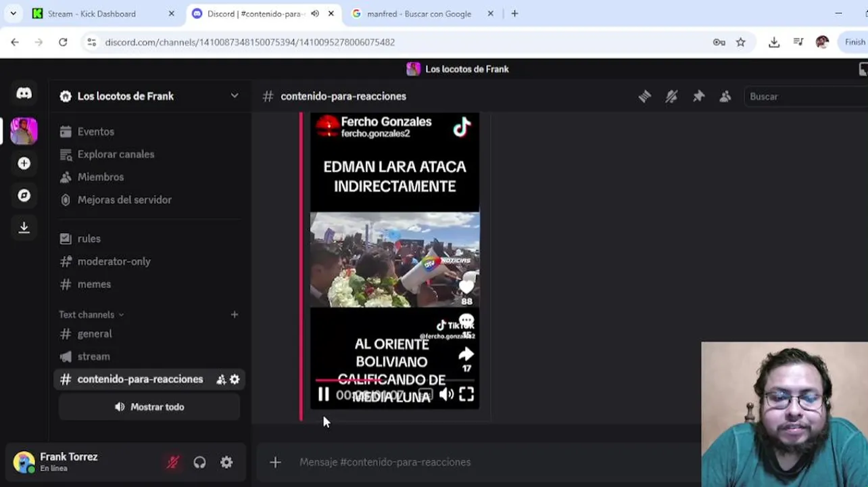Screen dimensions: 868x487
Task: Expand Los locotos de Frank server menu
Action: point(234,95)
